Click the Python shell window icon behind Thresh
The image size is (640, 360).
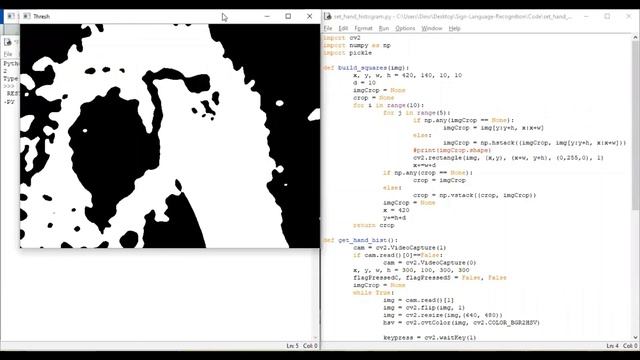click(x=8, y=42)
